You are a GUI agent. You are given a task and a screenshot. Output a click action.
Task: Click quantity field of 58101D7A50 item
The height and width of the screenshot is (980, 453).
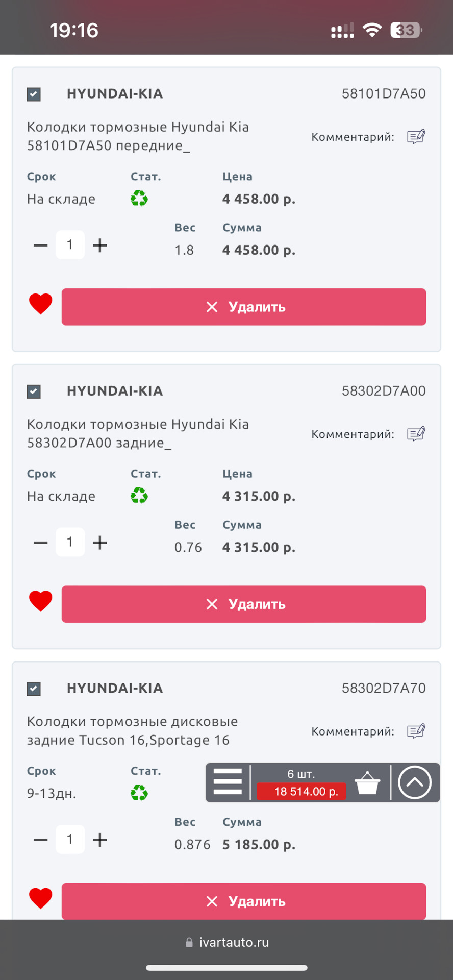pos(70,245)
